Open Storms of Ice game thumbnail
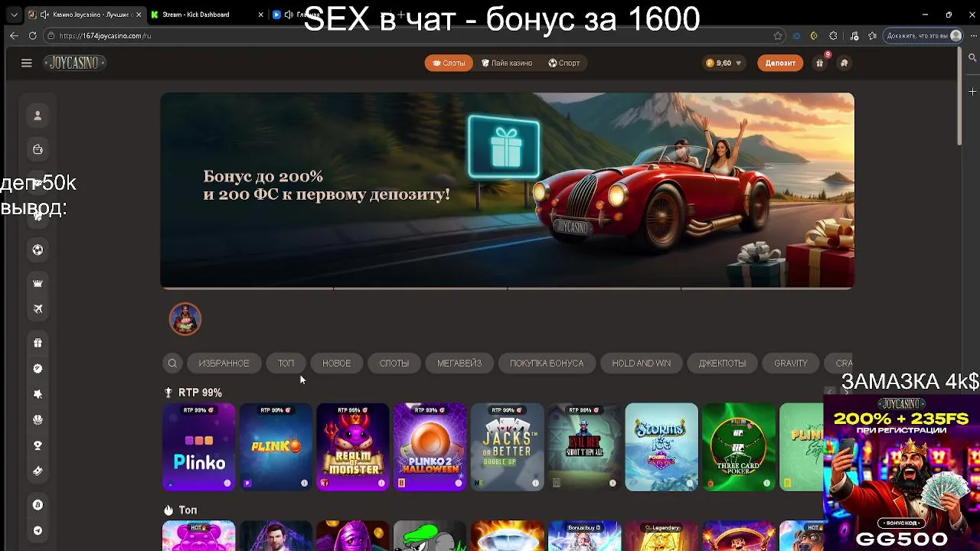 point(661,447)
